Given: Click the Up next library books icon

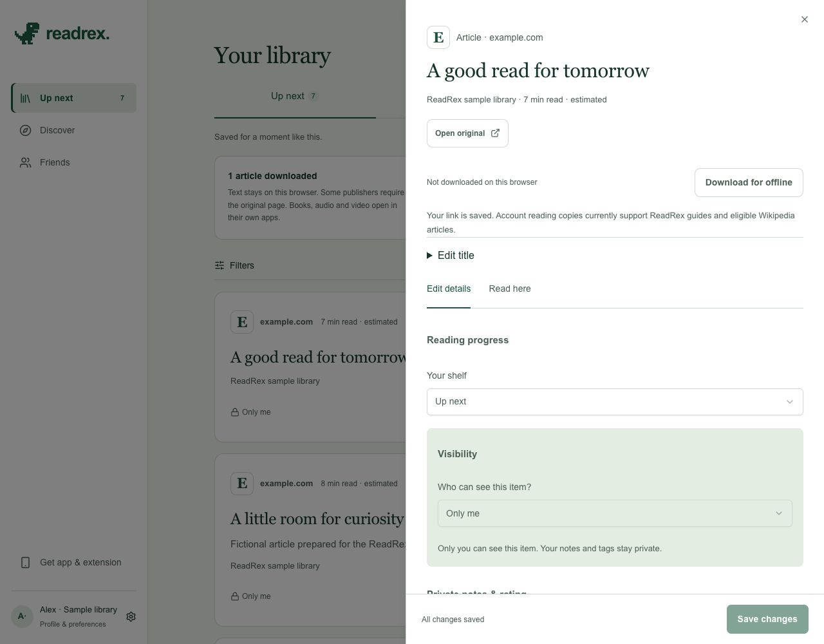Looking at the screenshot, I should coord(25,98).
